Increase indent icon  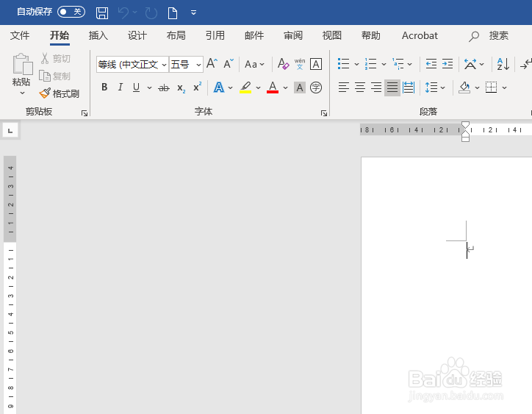click(x=447, y=63)
